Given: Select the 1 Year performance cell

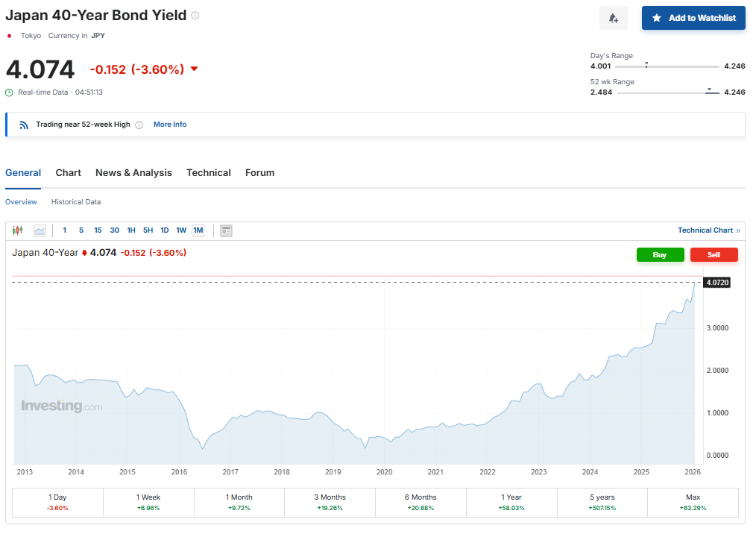Looking at the screenshot, I should pyautogui.click(x=511, y=502).
